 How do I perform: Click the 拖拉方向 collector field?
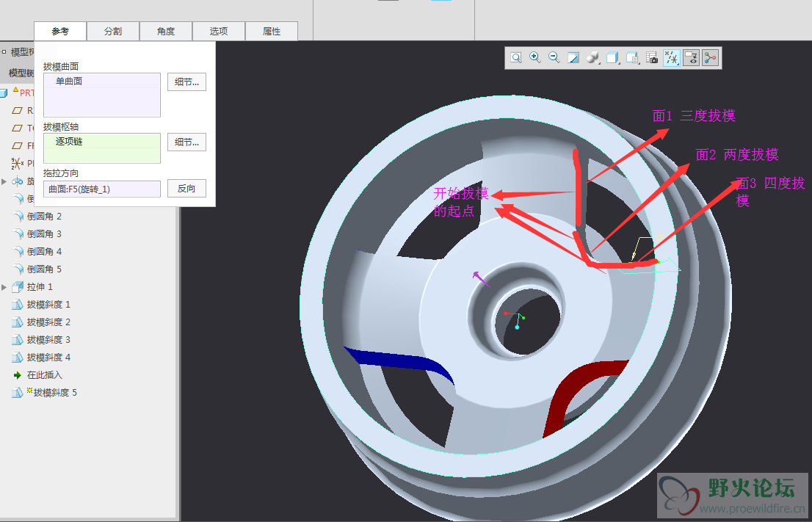pos(101,189)
